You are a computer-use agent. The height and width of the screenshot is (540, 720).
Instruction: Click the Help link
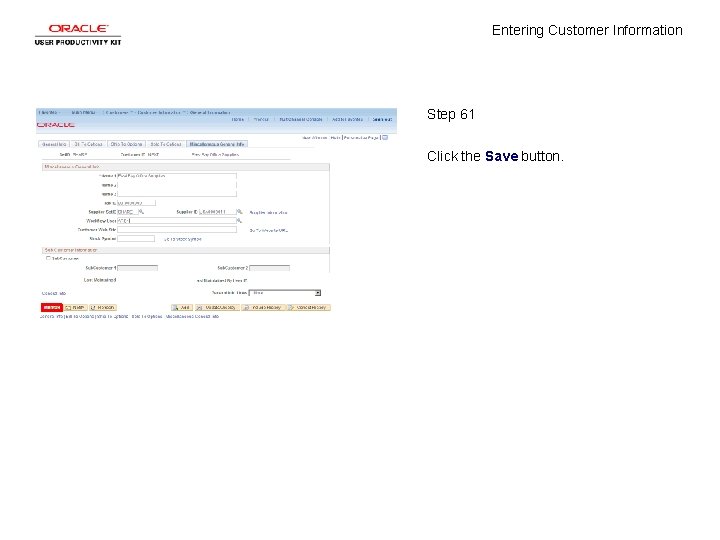tap(335, 138)
